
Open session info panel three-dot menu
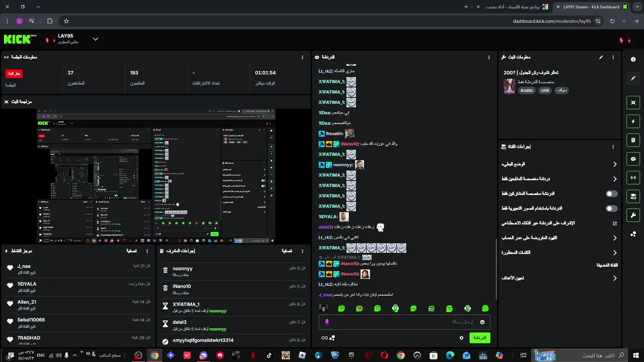coord(302,57)
